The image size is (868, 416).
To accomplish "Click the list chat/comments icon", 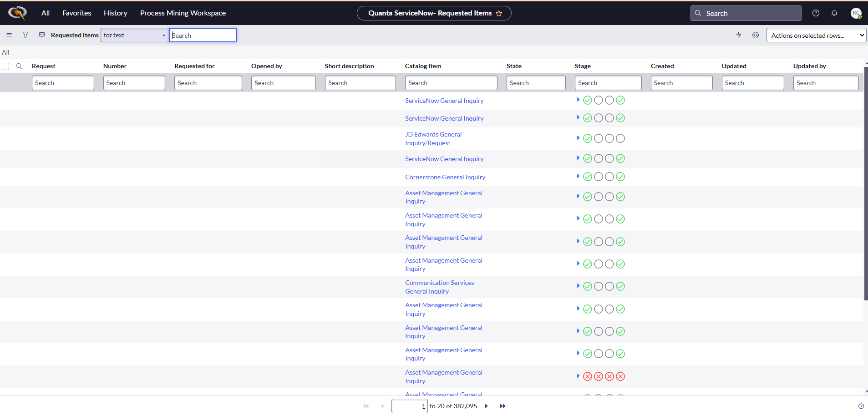I will (x=42, y=35).
